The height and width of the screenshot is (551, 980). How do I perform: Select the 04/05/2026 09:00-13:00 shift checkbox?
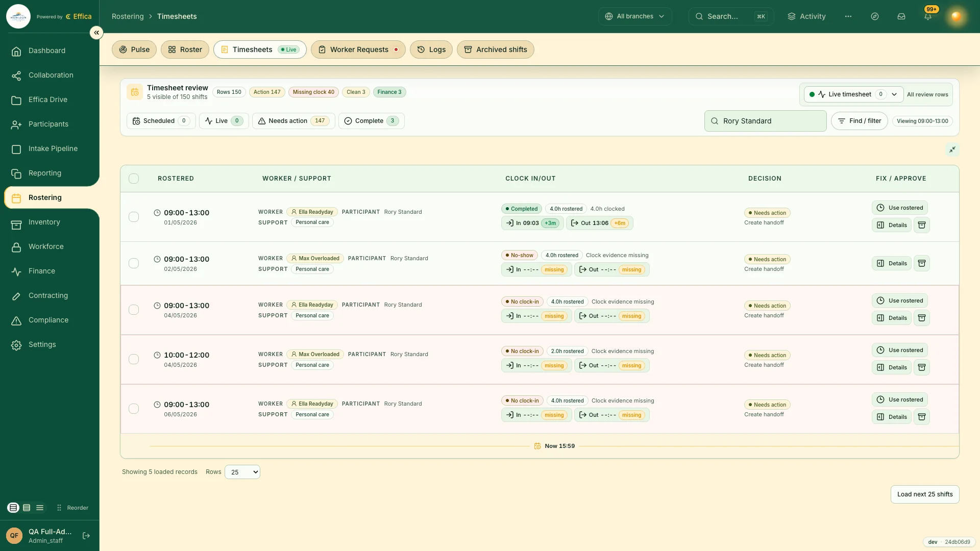pyautogui.click(x=134, y=310)
